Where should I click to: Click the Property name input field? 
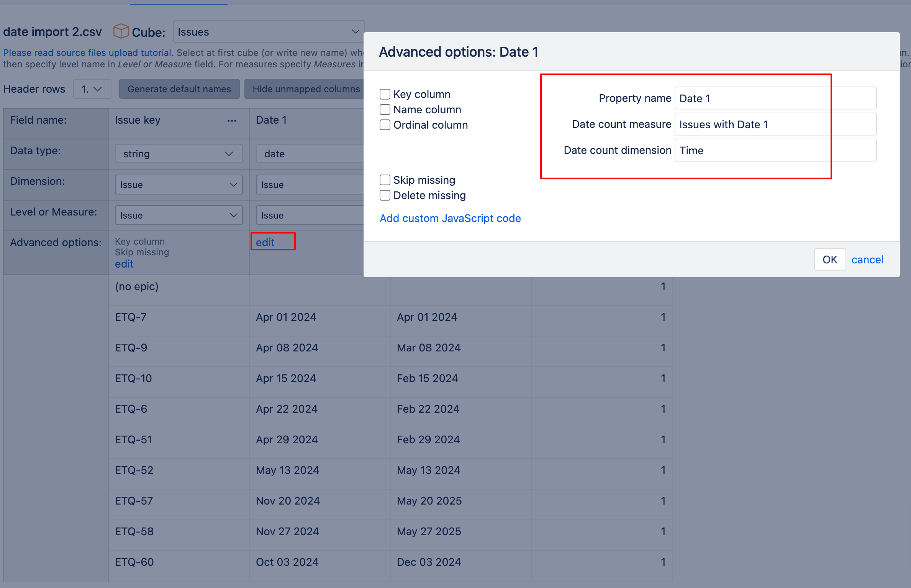click(x=775, y=98)
